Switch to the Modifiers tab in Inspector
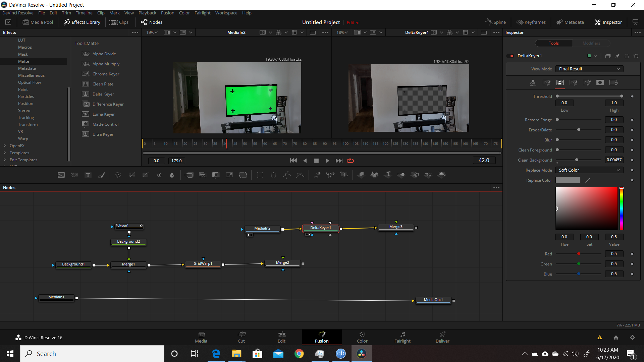The image size is (644, 362). 591,43
